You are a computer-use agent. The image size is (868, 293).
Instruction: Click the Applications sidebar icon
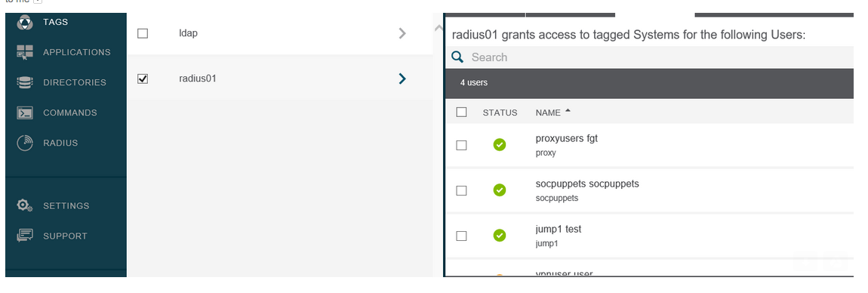coord(25,52)
